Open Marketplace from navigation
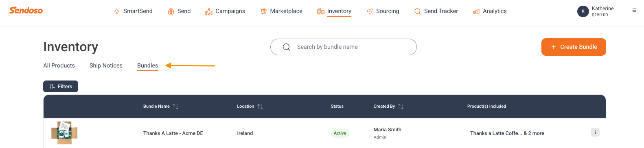The width and height of the screenshot is (644, 148). pyautogui.click(x=286, y=11)
